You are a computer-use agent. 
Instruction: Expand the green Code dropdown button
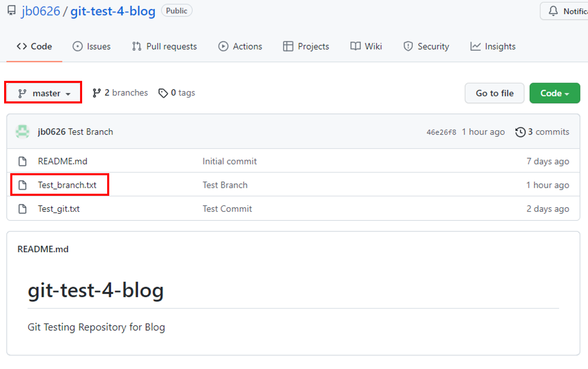pos(555,93)
